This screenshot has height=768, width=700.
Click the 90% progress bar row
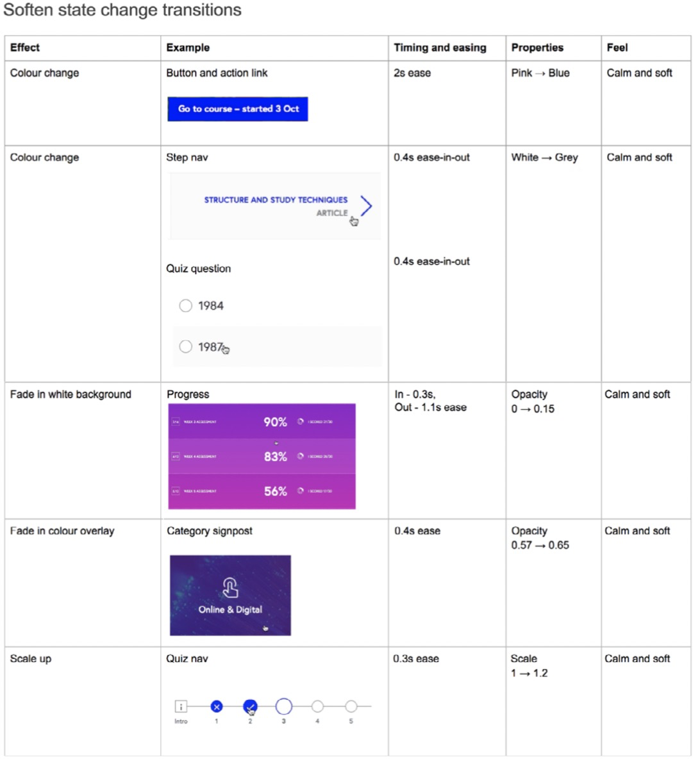pos(262,421)
